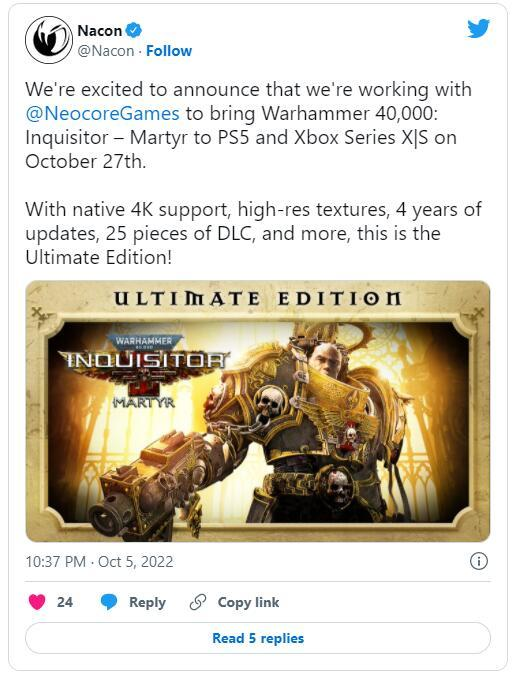This screenshot has width=513, height=678.
Task: Open Read 5 replies
Action: pos(258,638)
